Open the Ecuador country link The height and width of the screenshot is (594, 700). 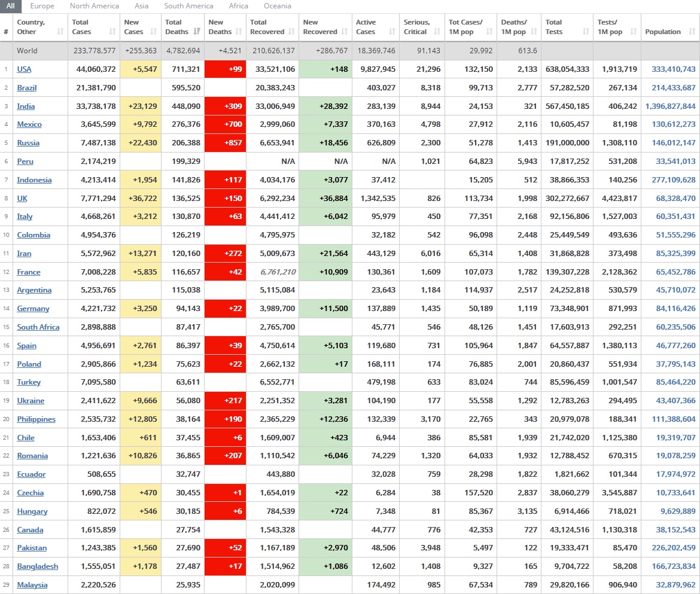31,474
